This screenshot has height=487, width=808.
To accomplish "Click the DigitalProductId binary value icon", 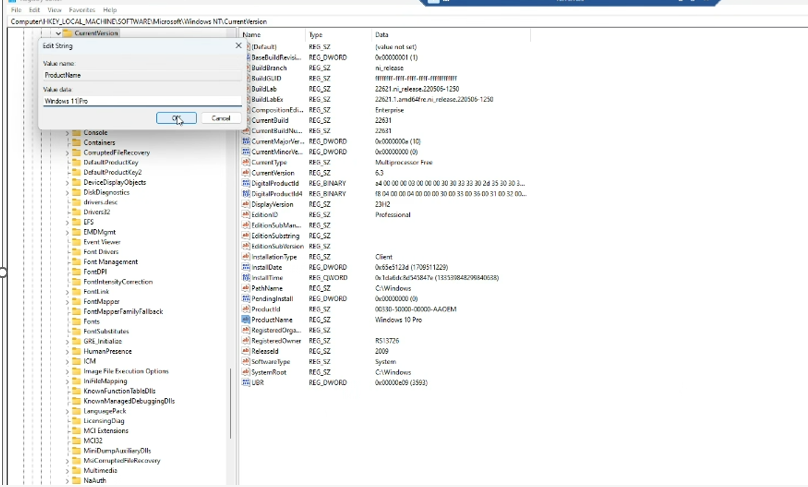I will [246, 183].
